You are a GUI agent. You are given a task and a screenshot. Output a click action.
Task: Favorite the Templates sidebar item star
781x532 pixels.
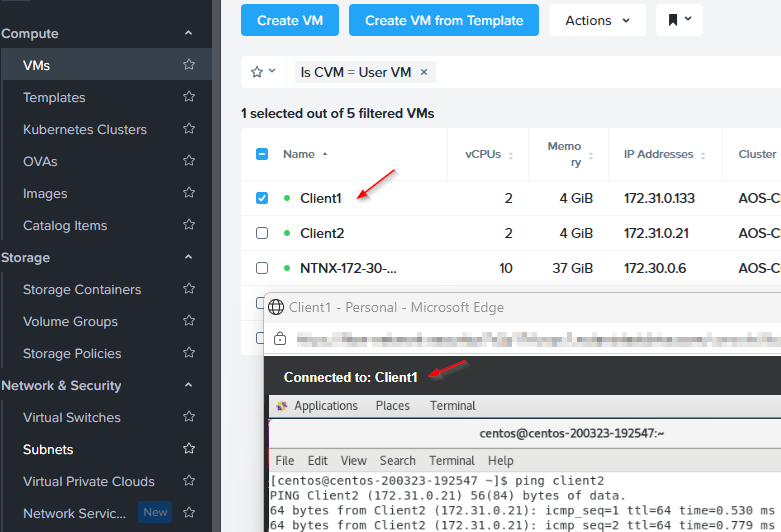pyautogui.click(x=189, y=97)
